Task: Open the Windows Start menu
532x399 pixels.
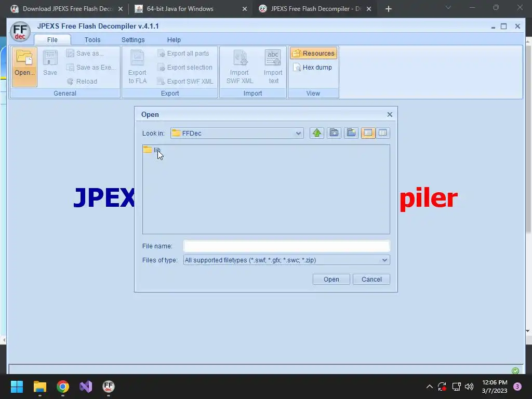Action: pyautogui.click(x=17, y=387)
